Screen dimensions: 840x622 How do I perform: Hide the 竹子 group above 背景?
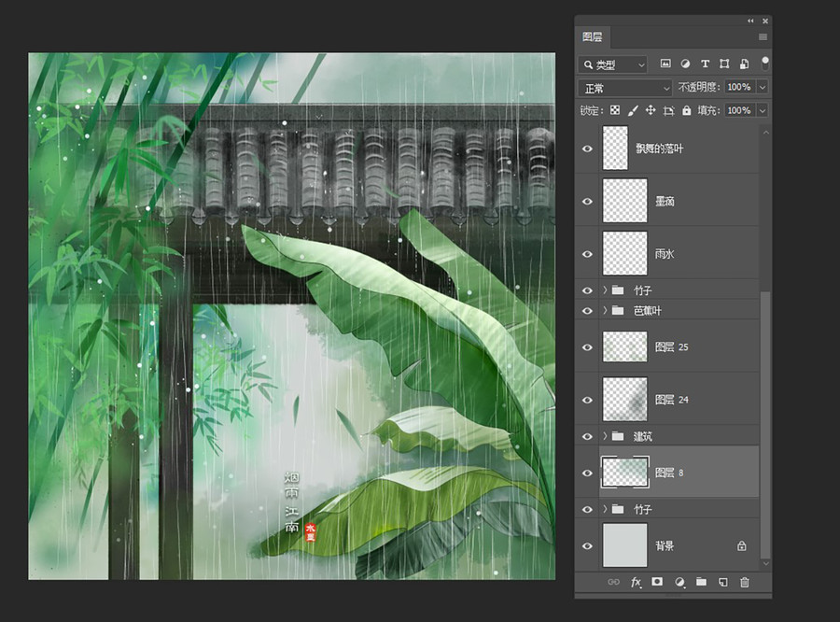click(x=587, y=509)
